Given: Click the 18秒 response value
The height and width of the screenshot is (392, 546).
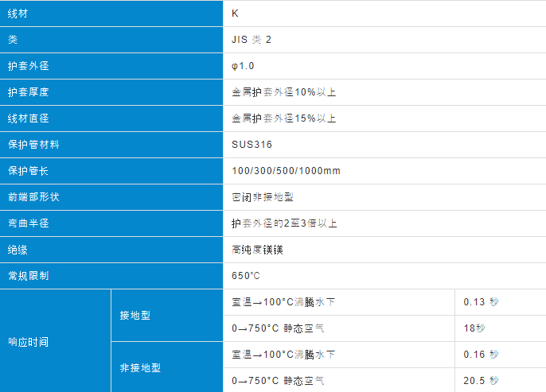Looking at the screenshot, I should tap(474, 328).
